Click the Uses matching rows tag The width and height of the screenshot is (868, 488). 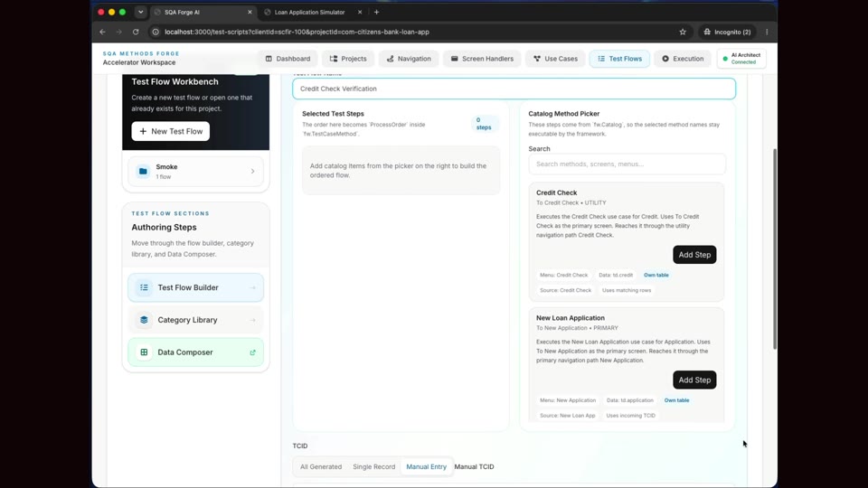626,290
